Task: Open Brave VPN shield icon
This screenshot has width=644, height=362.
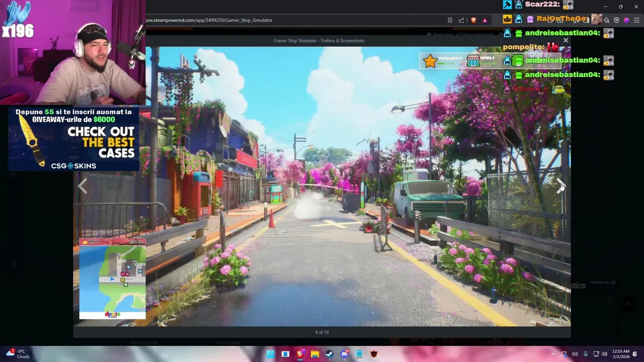Action: 616,20
